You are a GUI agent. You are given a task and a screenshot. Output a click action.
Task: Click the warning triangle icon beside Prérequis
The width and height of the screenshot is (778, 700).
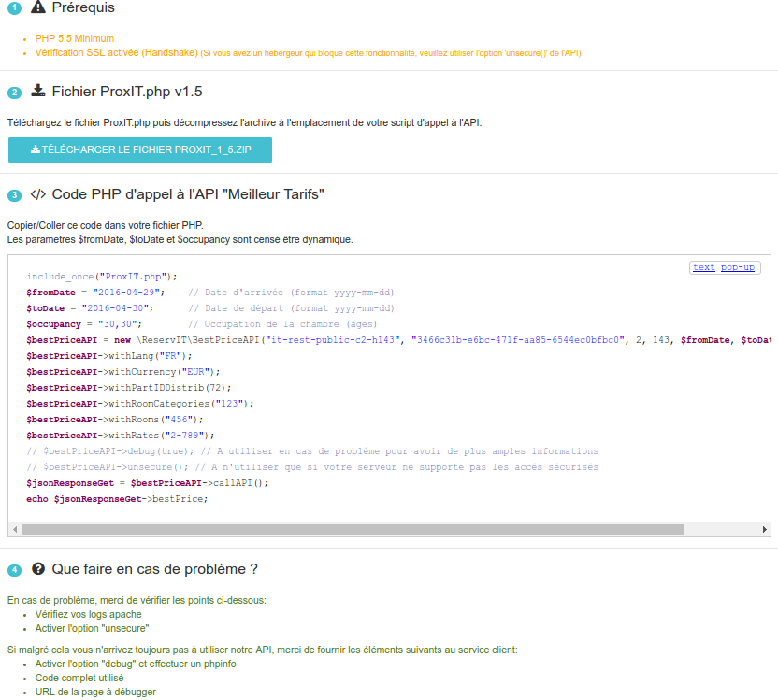click(37, 7)
